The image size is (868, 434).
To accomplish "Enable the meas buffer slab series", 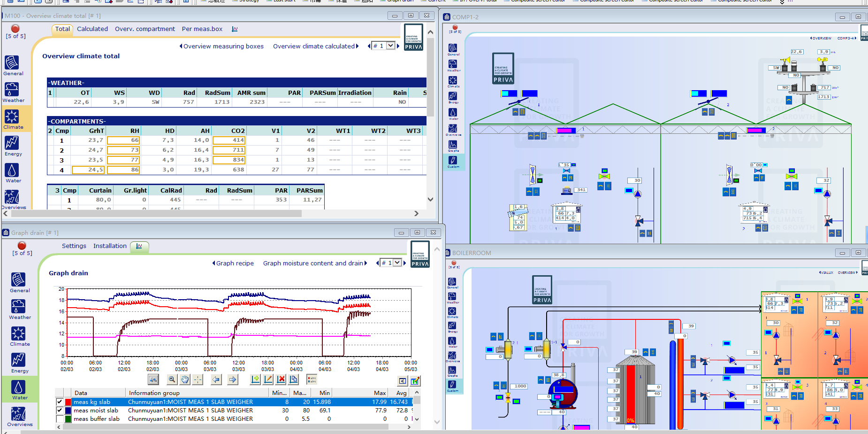I will click(x=60, y=419).
